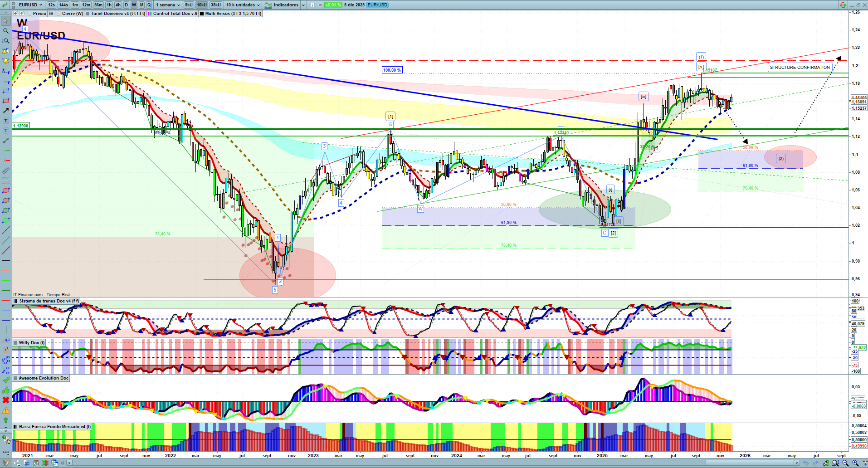Select the green diagonal line tool
Image resolution: width=868 pixels, height=468 pixels.
(6, 240)
